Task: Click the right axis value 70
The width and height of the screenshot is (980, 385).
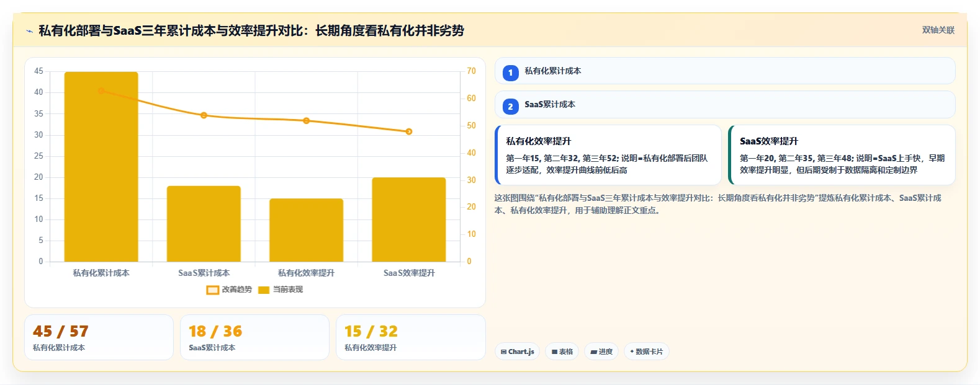Action: [x=472, y=71]
